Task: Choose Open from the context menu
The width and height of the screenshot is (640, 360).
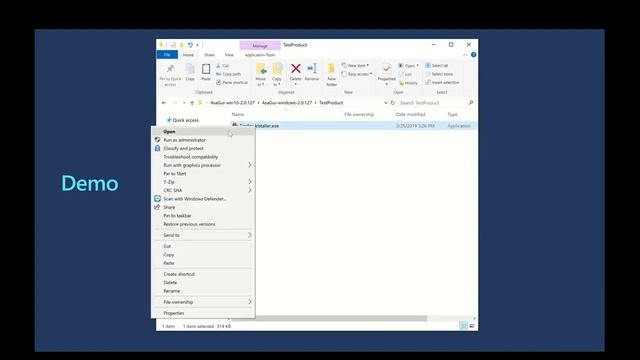Action: click(203, 131)
